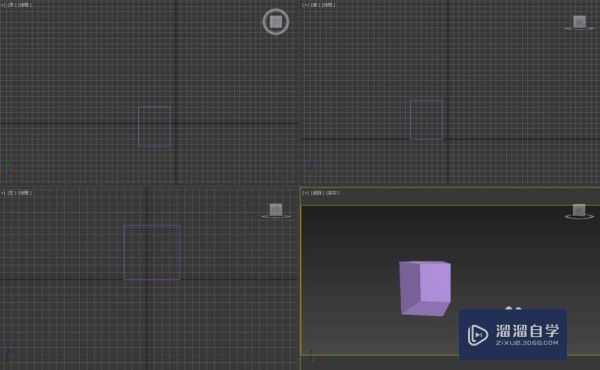Open the [+] general menu of bottom-left viewport
The height and width of the screenshot is (370, 600).
pos(3,193)
